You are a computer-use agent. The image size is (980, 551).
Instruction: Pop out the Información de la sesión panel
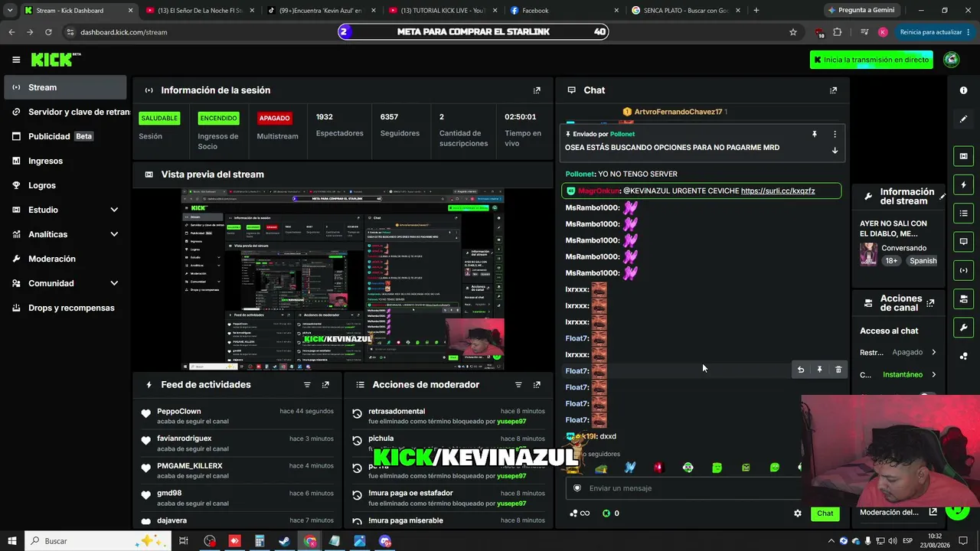pyautogui.click(x=537, y=90)
